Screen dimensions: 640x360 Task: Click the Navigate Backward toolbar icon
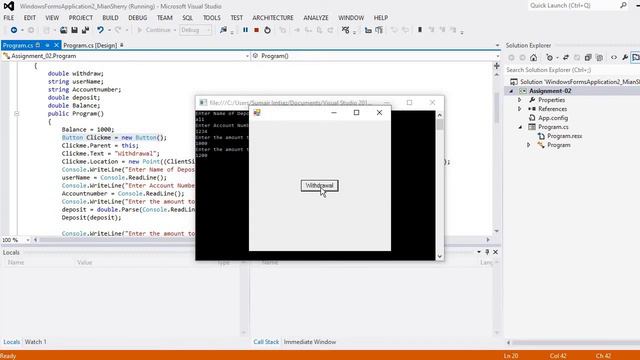(13, 30)
